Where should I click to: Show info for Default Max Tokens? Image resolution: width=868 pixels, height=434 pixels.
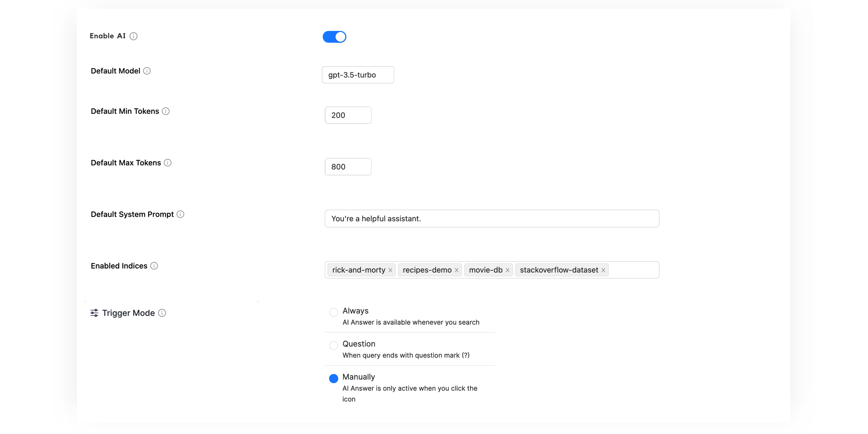point(168,163)
